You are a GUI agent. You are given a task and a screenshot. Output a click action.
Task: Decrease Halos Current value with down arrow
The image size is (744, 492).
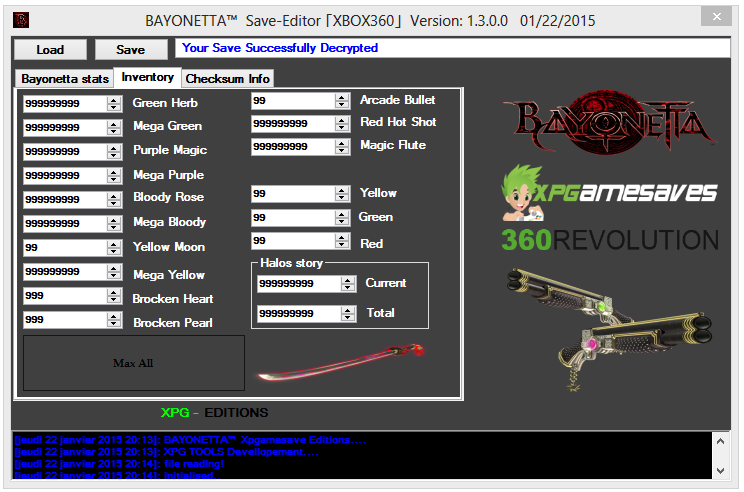coord(348,287)
